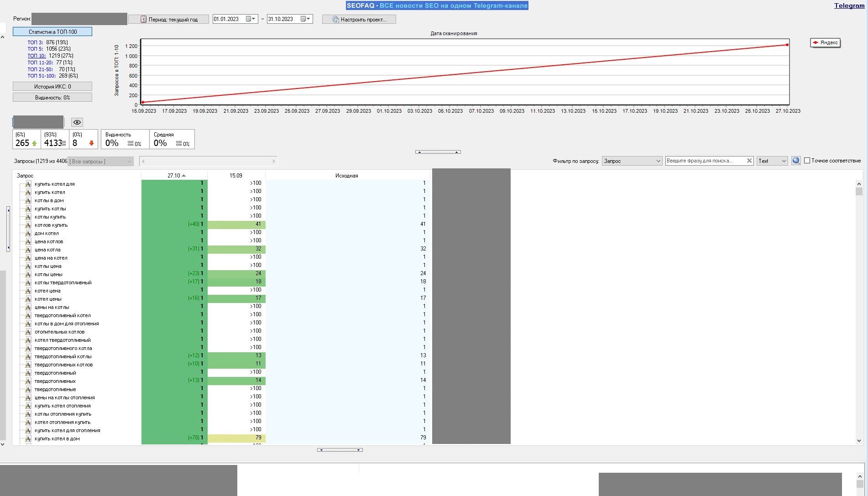Click the icon beside query 'купить котел для'
Viewport: 868px width, 496px height.
(x=28, y=184)
